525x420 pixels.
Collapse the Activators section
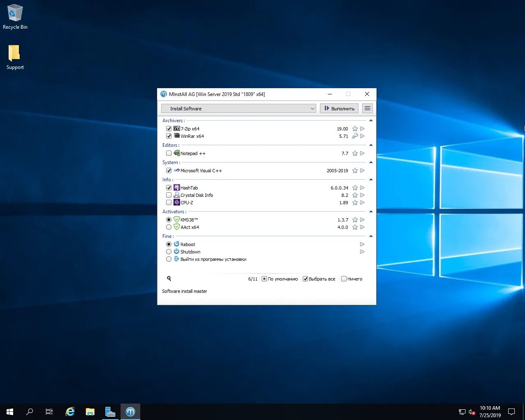click(x=371, y=212)
